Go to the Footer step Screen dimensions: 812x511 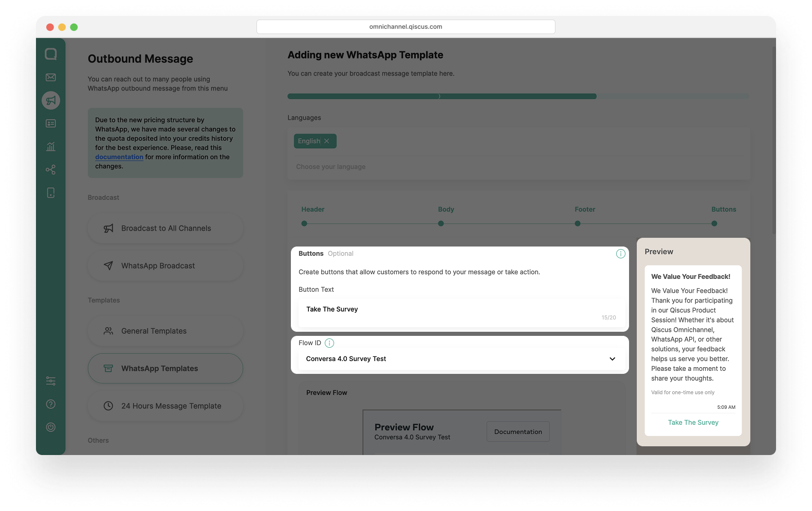click(585, 210)
